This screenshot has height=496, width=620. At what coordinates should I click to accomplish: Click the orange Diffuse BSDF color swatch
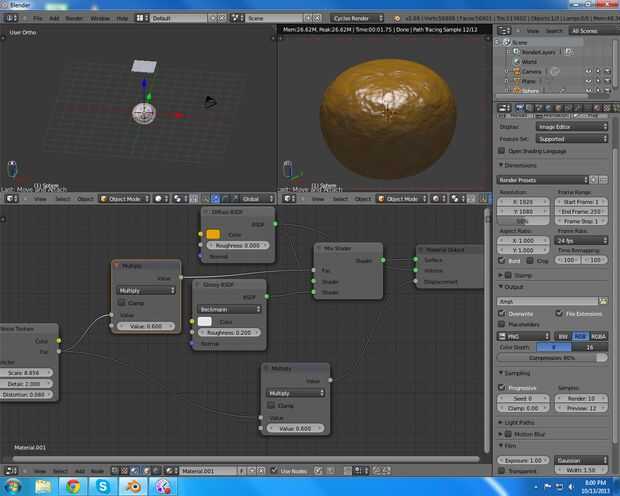(213, 235)
